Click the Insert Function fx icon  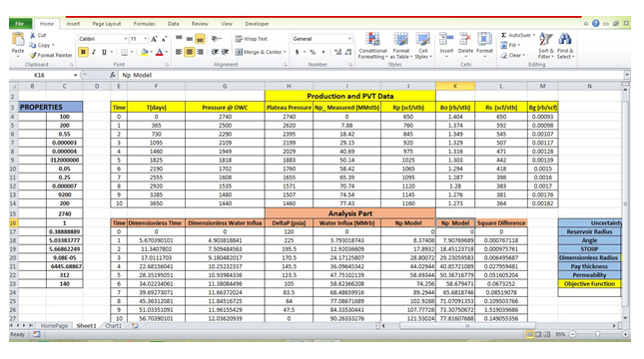[x=113, y=75]
